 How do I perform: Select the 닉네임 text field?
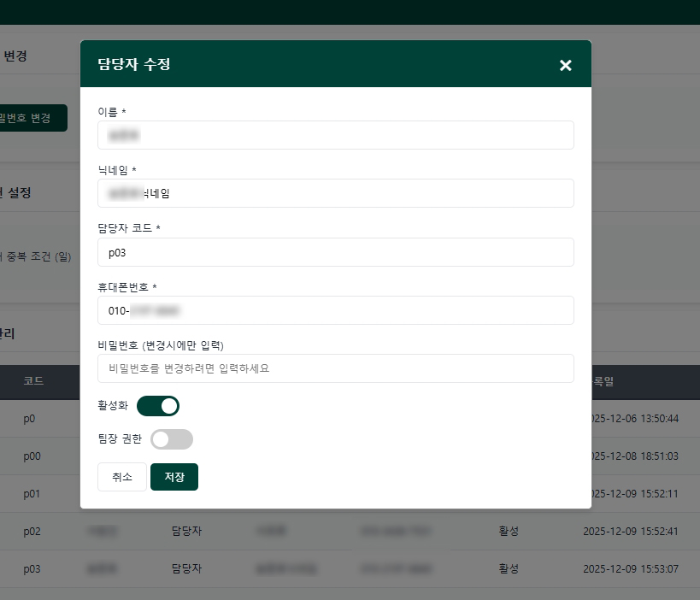pyautogui.click(x=336, y=193)
